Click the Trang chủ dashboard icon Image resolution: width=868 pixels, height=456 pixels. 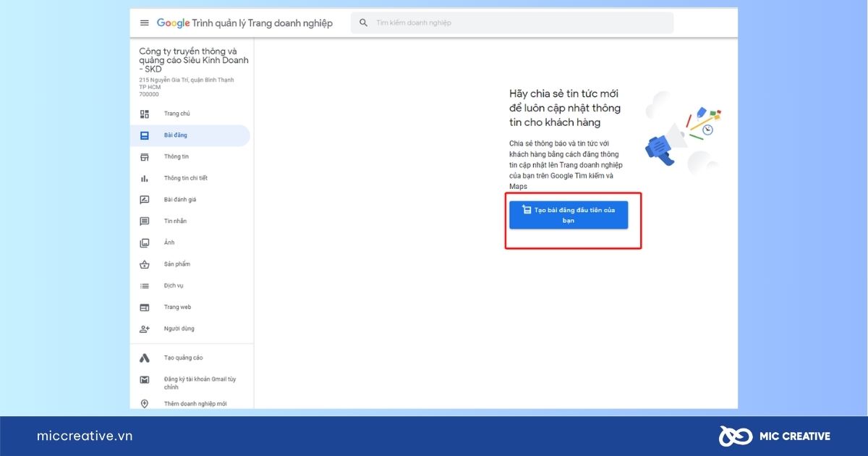(x=145, y=114)
